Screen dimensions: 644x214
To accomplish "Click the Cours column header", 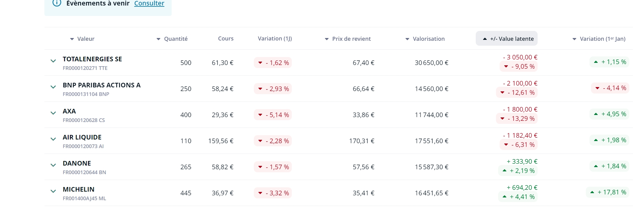I will click(x=226, y=39).
